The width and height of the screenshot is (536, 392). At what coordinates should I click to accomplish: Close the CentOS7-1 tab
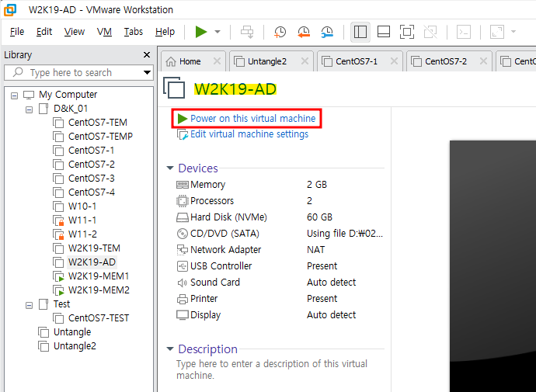pyautogui.click(x=394, y=61)
